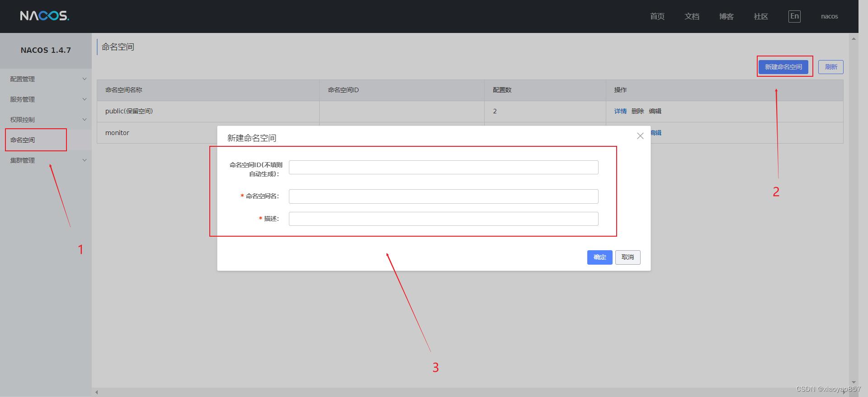Viewport: 868px width, 397px height.
Task: Expand the 配置管理 menu chevron
Action: pyautogui.click(x=85, y=79)
